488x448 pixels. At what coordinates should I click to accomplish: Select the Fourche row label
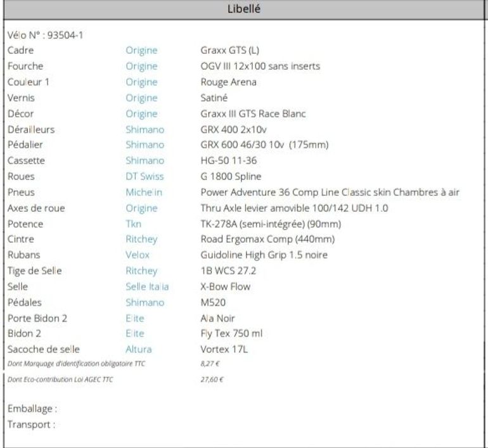tap(25, 66)
